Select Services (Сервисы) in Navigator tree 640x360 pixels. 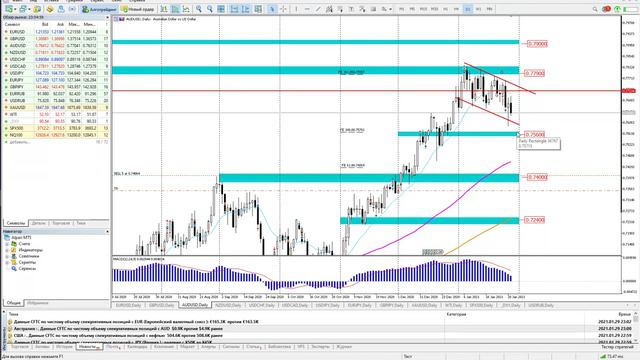27,269
